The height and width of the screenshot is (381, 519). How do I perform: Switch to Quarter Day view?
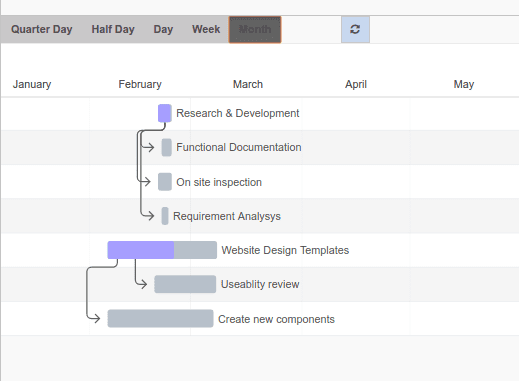42,29
